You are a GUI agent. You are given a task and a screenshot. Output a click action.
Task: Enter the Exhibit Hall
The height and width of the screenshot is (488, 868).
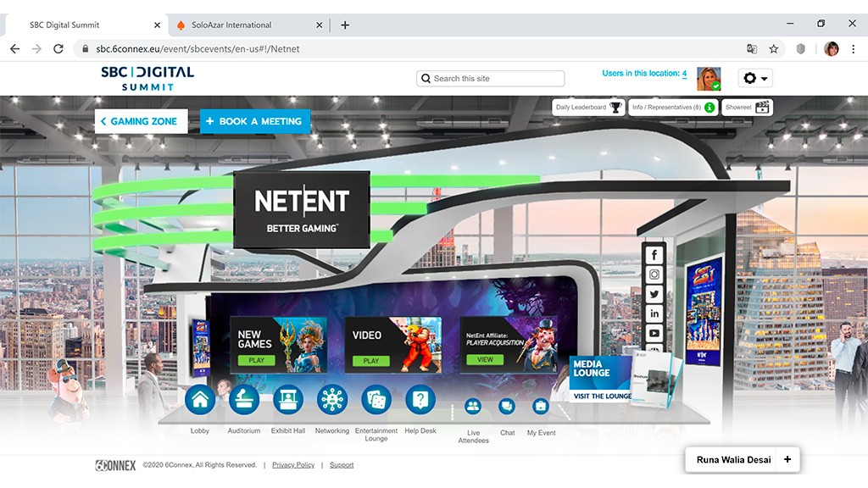click(288, 399)
